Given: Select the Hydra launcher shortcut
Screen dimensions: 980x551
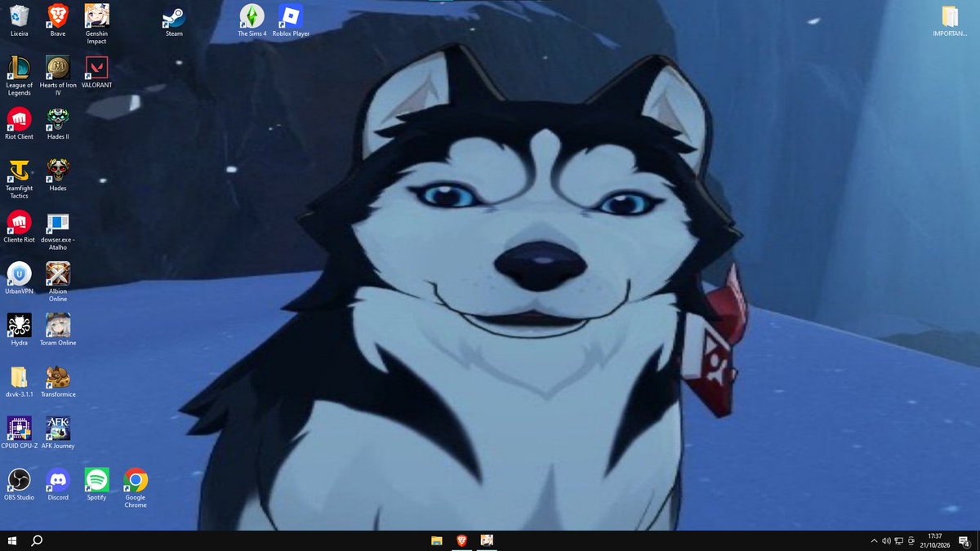Looking at the screenshot, I should click(x=19, y=330).
